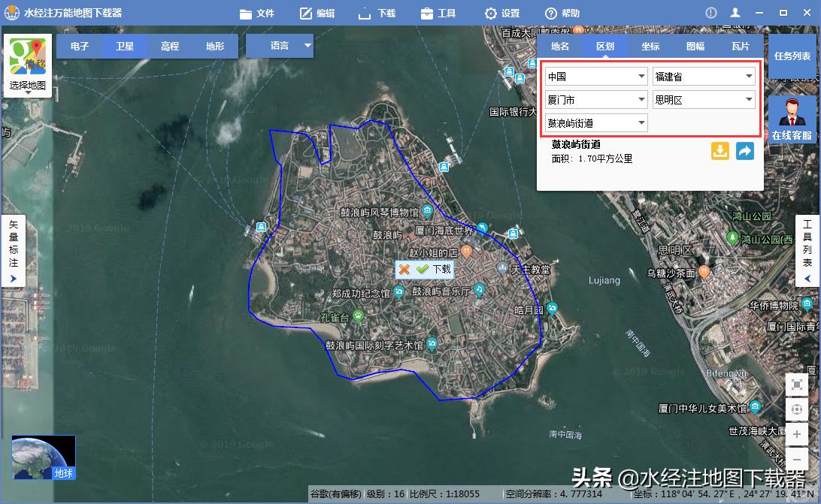Image resolution: width=821 pixels, height=504 pixels.
Task: Open the 选择地图 map selection icon
Action: [x=27, y=64]
